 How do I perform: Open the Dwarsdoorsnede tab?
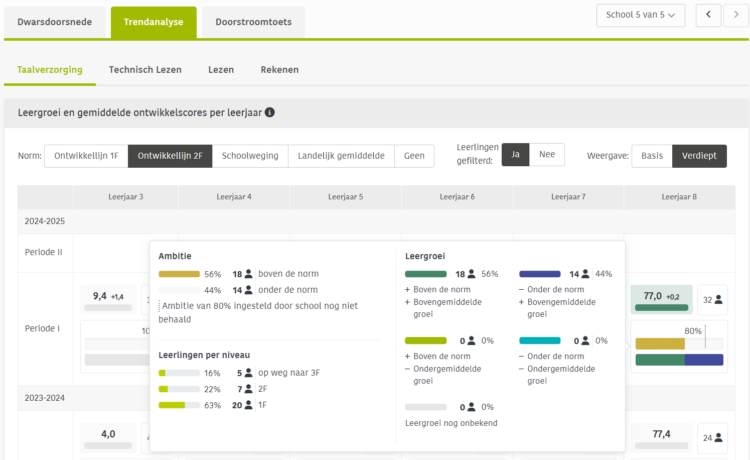tap(54, 21)
